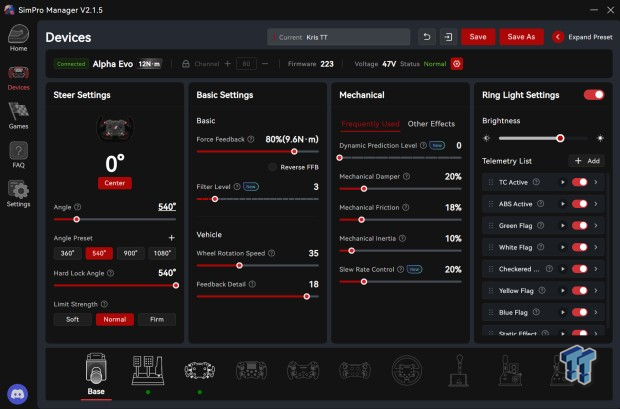Add a telemetry item with Add
This screenshot has width=620, height=409.
(x=587, y=161)
